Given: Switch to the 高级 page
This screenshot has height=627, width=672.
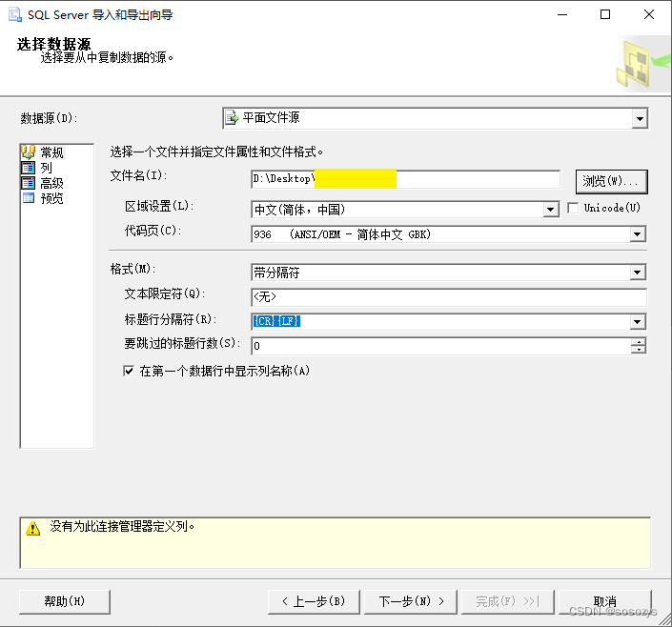Looking at the screenshot, I should (x=51, y=183).
